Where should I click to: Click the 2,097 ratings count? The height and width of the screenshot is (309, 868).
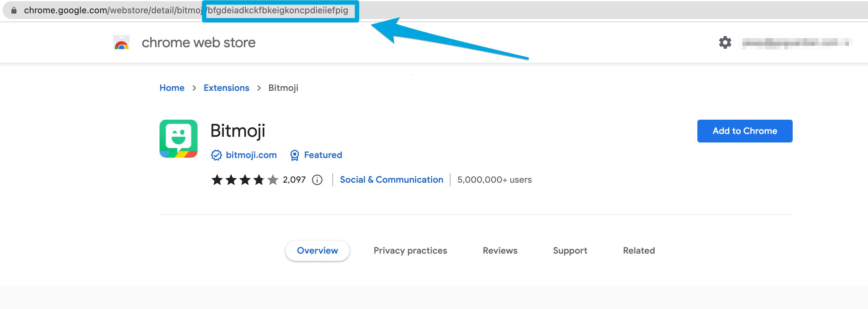pos(294,180)
